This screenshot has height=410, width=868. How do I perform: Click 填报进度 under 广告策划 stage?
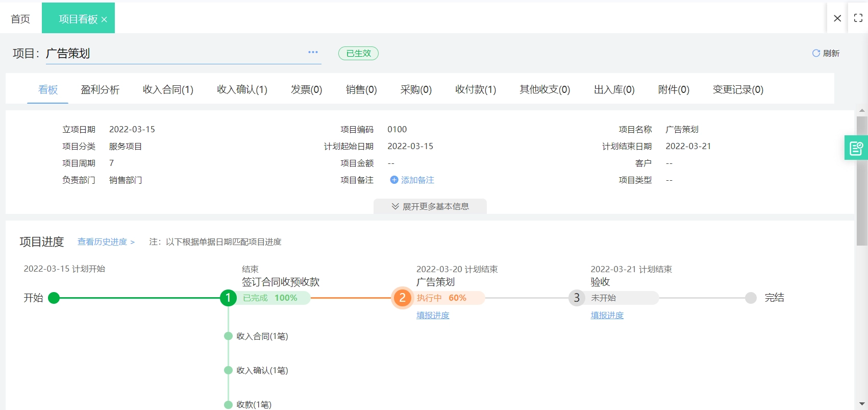tap(433, 316)
